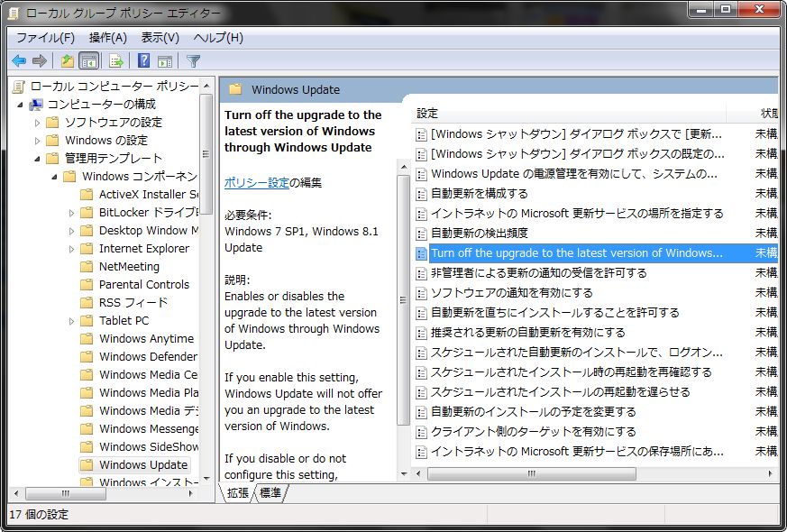Click the Up one level folder icon
Viewport: 787px width, 532px height.
[68, 61]
